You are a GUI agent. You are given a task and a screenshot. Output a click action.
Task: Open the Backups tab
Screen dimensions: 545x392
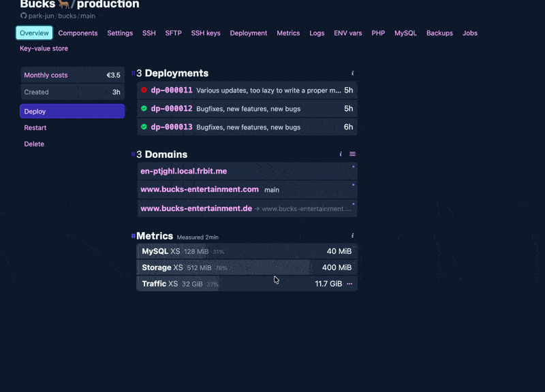[439, 33]
